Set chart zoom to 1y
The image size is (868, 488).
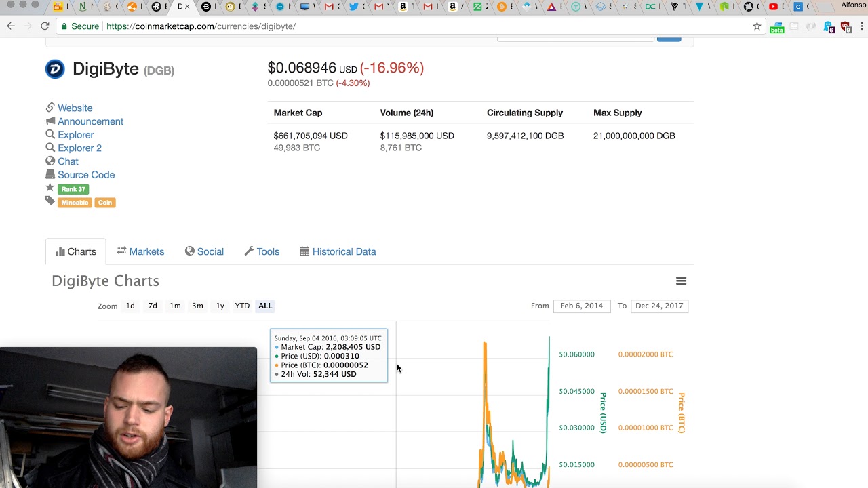click(x=220, y=306)
